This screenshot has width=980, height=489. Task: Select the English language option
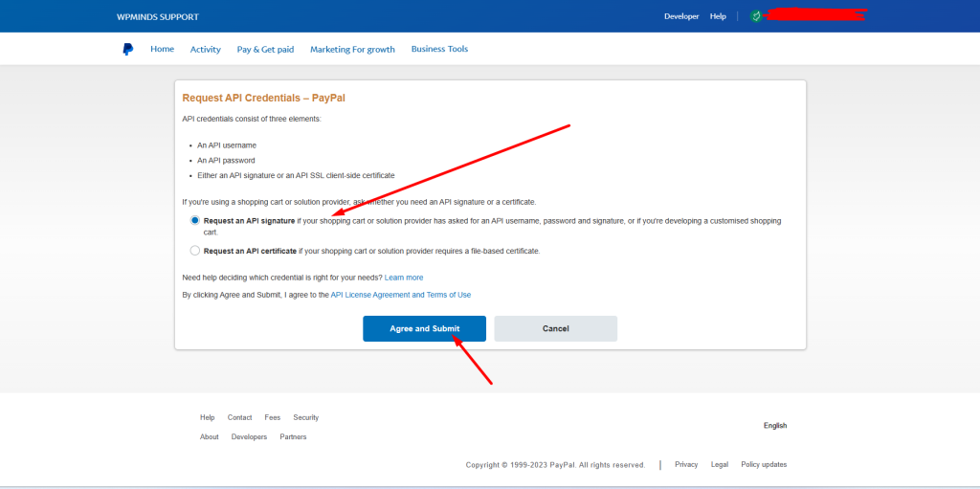pos(775,425)
